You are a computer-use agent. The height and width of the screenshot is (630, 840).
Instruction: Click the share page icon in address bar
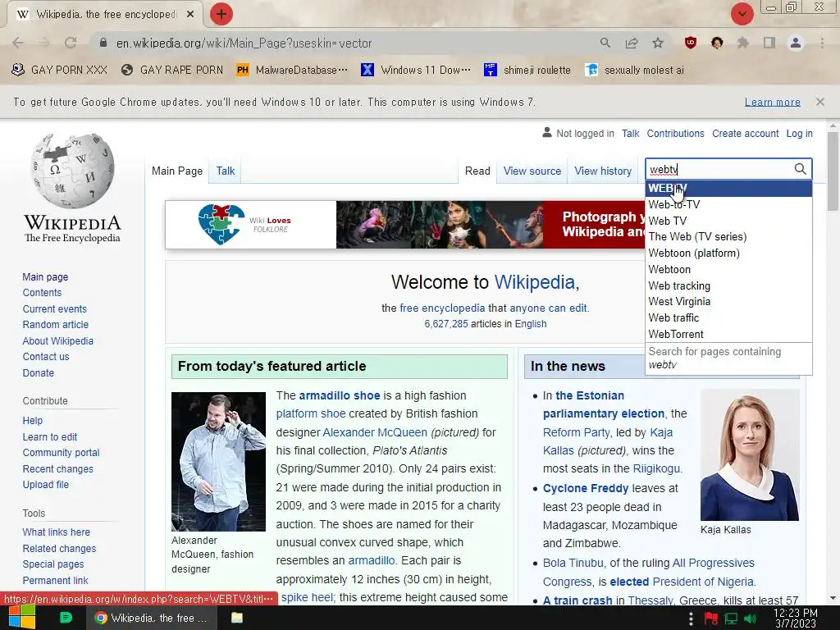(x=632, y=43)
